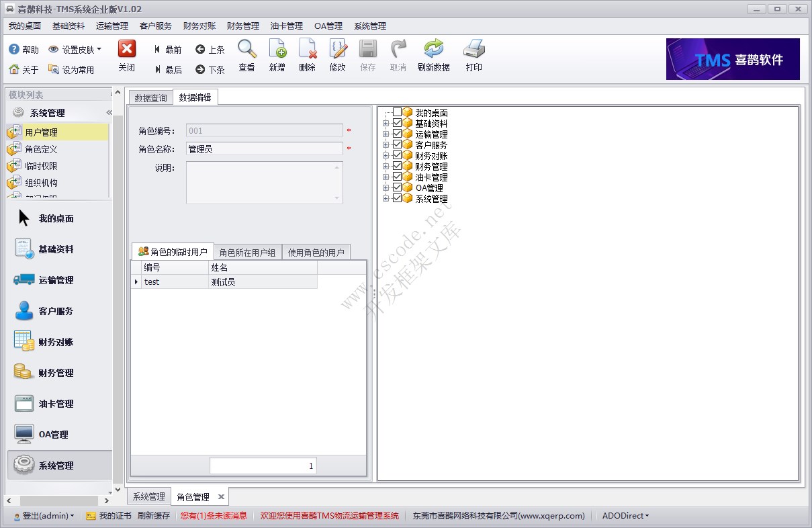This screenshot has width=812, height=528.
Task: Close the 角色管理 document tab
Action: pyautogui.click(x=221, y=497)
